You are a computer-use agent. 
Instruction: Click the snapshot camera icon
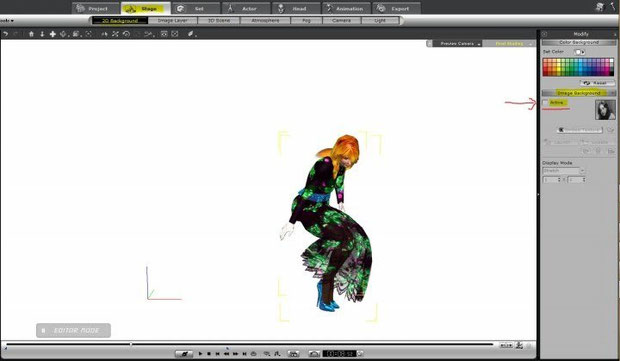point(314,353)
